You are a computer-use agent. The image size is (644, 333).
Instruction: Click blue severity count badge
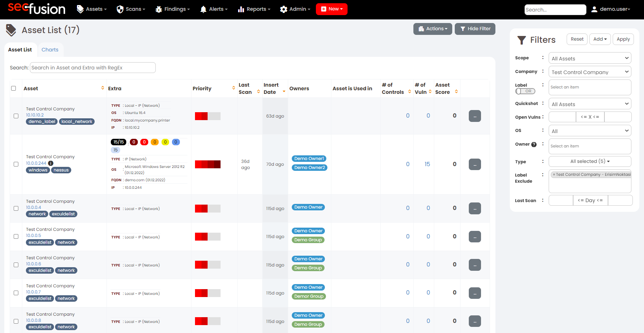(x=176, y=142)
